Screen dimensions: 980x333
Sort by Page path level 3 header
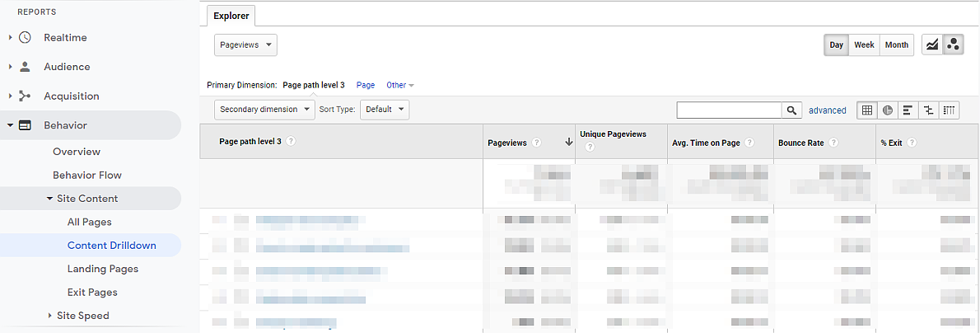(x=250, y=142)
